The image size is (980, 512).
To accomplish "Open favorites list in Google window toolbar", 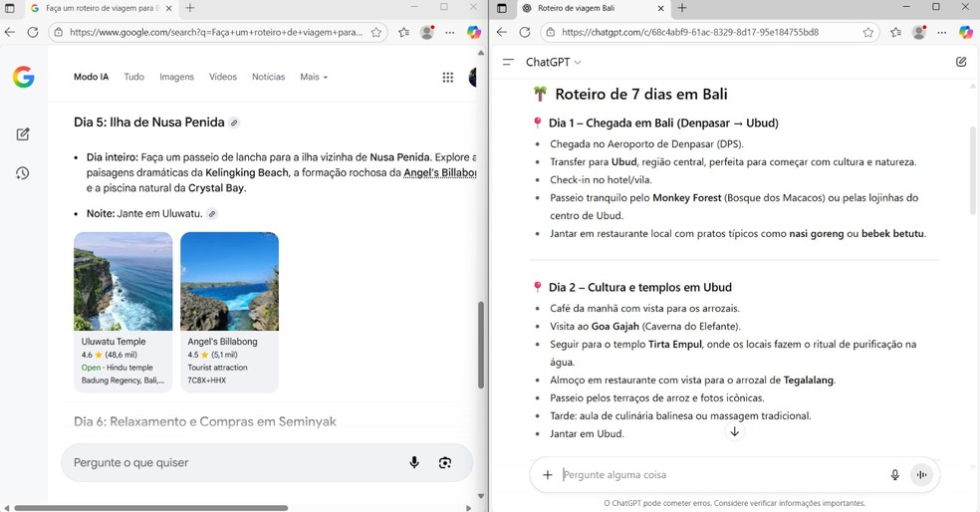I will [x=404, y=33].
